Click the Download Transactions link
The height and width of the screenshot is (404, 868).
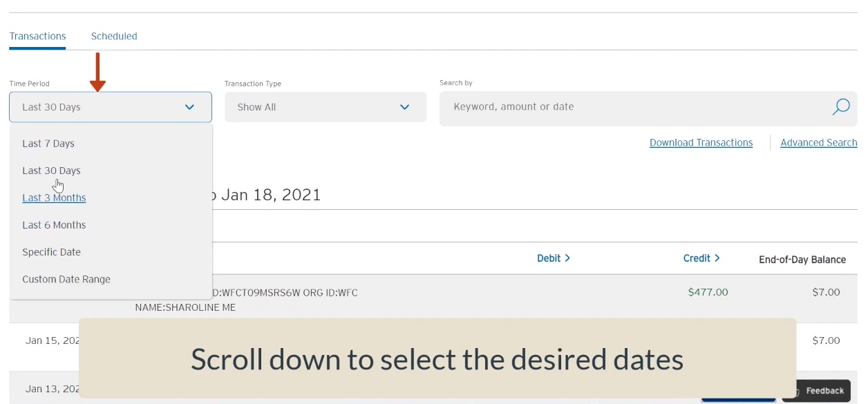701,142
